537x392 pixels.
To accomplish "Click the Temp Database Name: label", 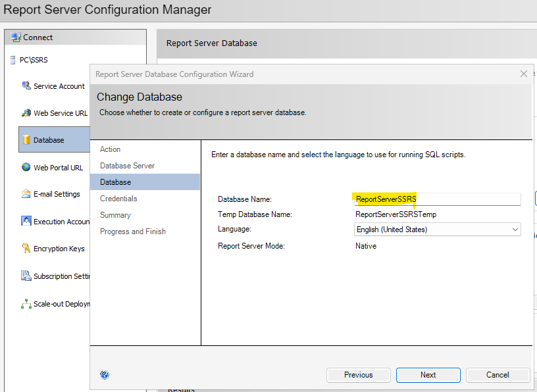I will tap(255, 214).
